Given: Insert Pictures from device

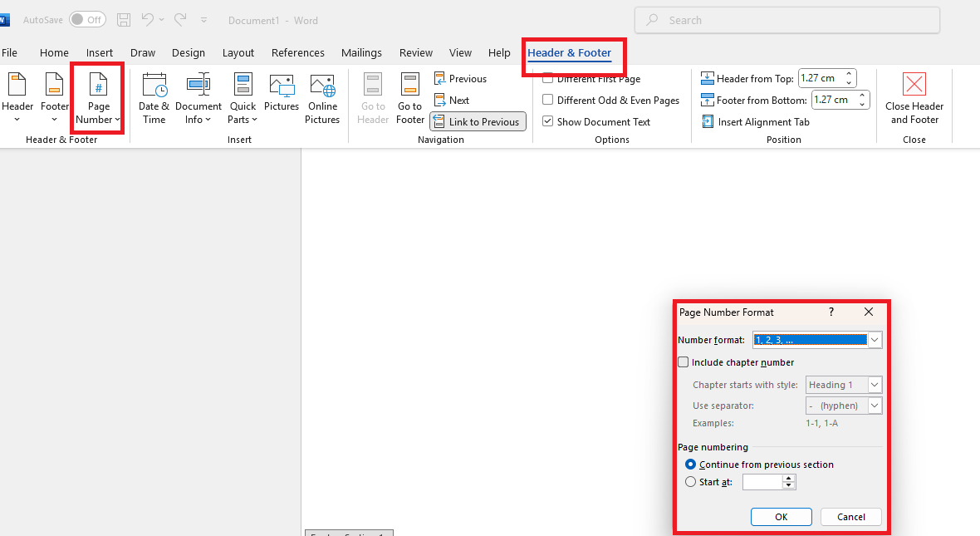Looking at the screenshot, I should 282,93.
